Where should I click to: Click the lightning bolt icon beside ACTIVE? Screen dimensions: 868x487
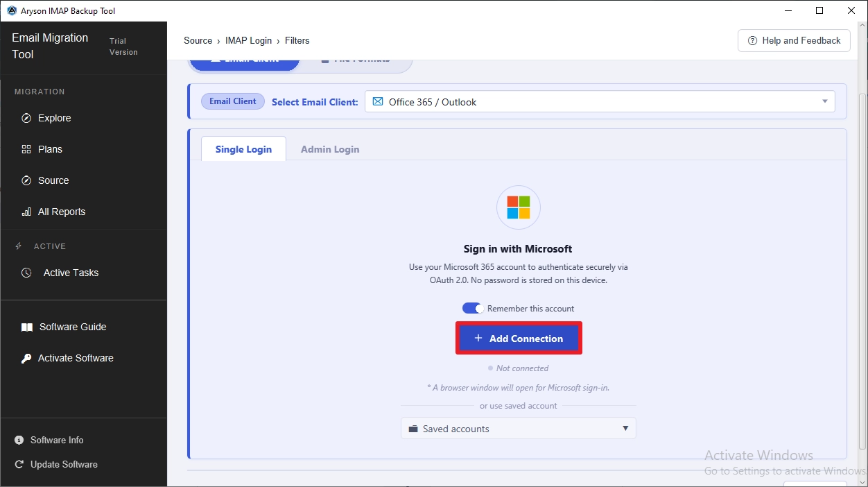(x=19, y=246)
